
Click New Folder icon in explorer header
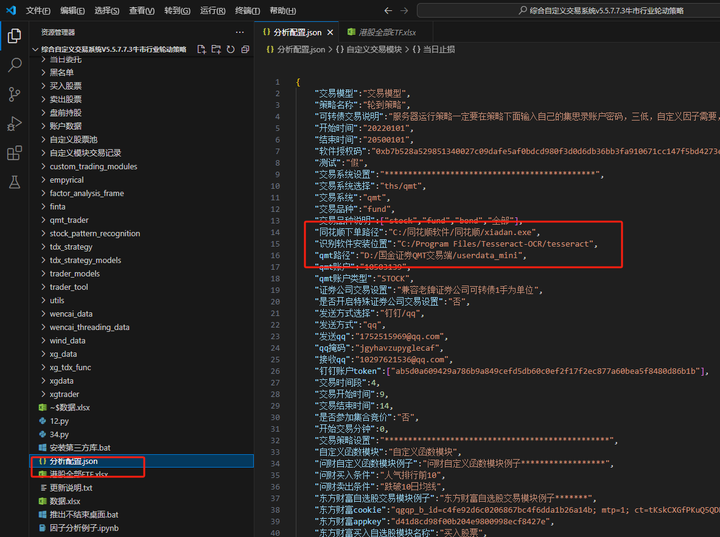tap(216, 49)
